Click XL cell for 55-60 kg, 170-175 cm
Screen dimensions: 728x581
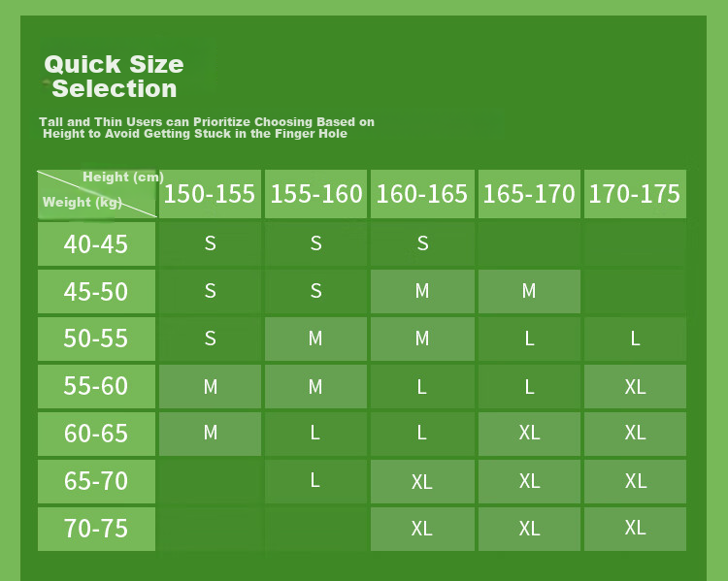pyautogui.click(x=635, y=387)
